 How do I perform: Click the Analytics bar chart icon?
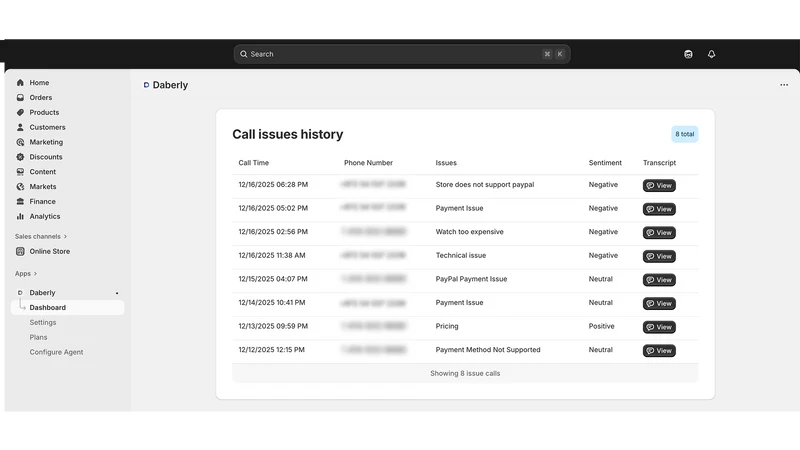tap(20, 216)
